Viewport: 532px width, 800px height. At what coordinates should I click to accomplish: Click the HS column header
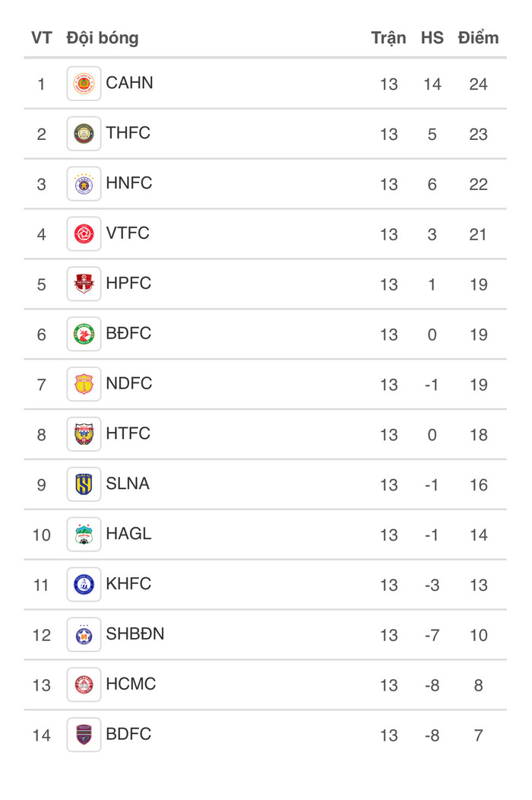tap(432, 38)
